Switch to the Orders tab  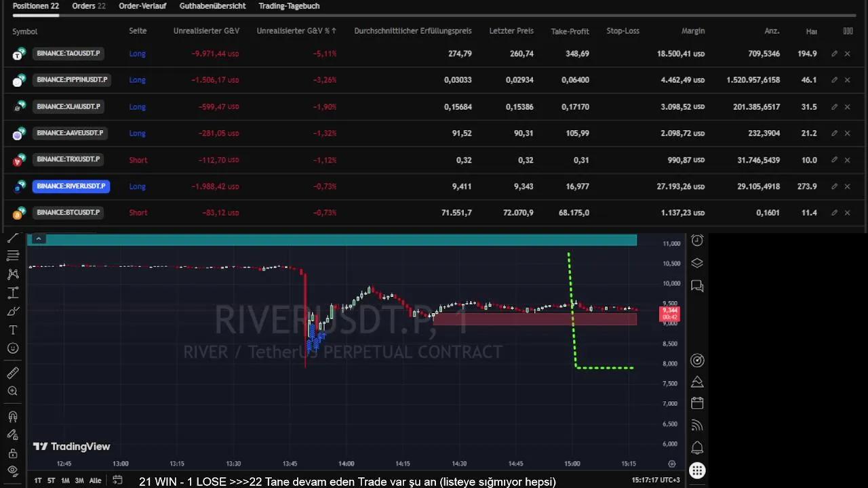coord(89,6)
